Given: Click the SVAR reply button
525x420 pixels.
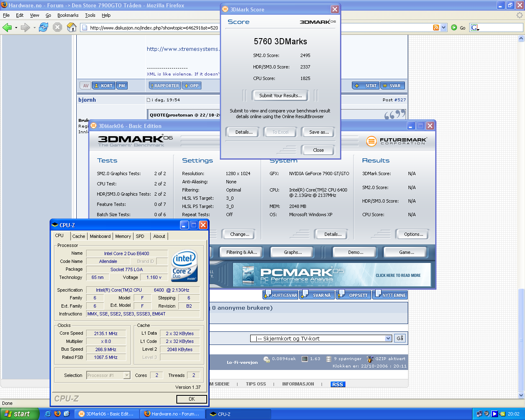Looking at the screenshot, I should click(393, 86).
